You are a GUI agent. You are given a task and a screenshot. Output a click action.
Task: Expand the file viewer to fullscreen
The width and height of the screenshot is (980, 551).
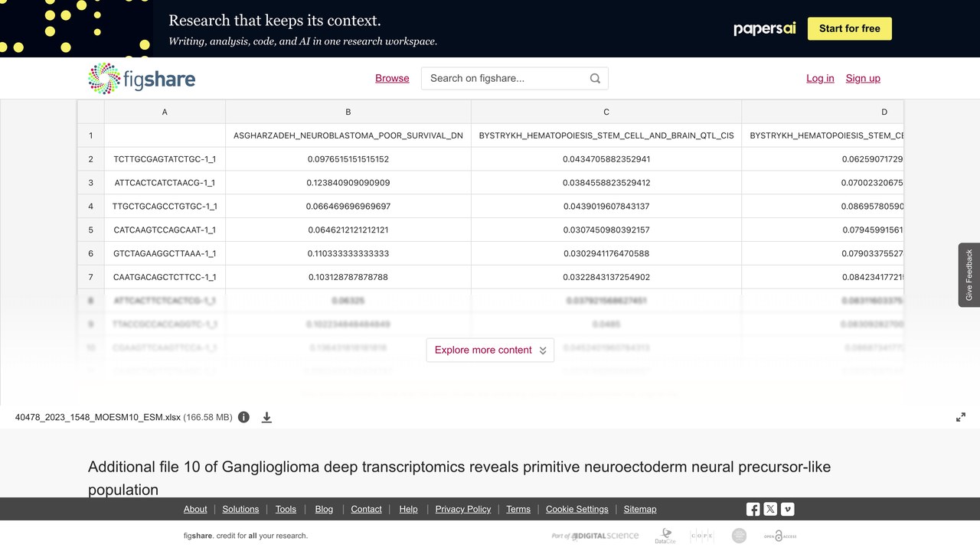pyautogui.click(x=961, y=417)
